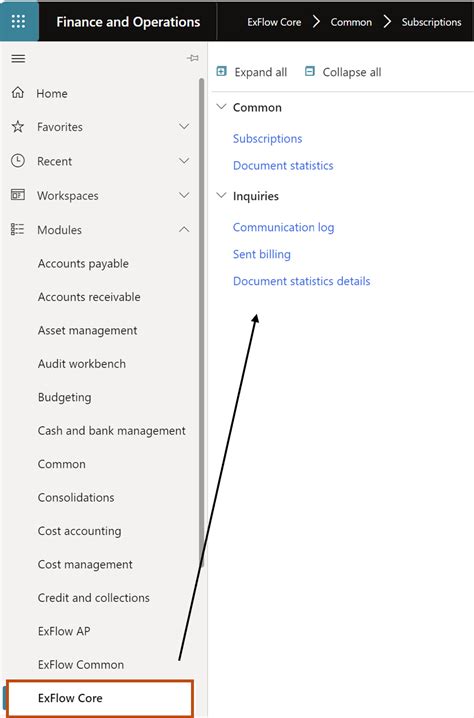This screenshot has height=718, width=474.
Task: Select Accounts payable module
Action: [x=83, y=264]
